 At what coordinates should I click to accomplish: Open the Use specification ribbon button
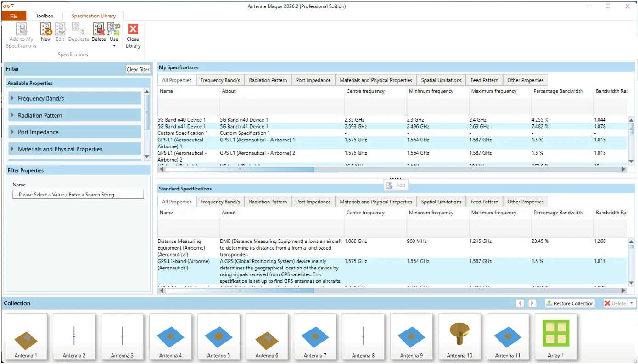(x=114, y=35)
